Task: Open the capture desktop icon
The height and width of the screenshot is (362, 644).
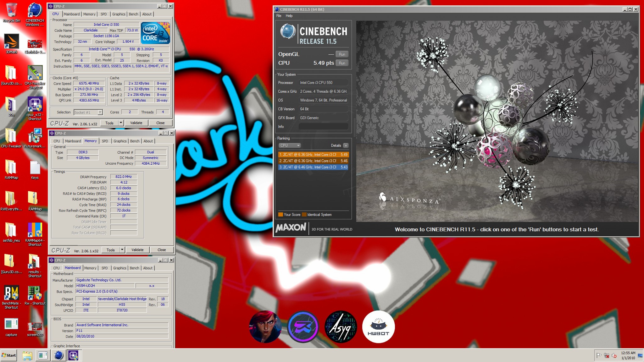Action: pyautogui.click(x=11, y=327)
